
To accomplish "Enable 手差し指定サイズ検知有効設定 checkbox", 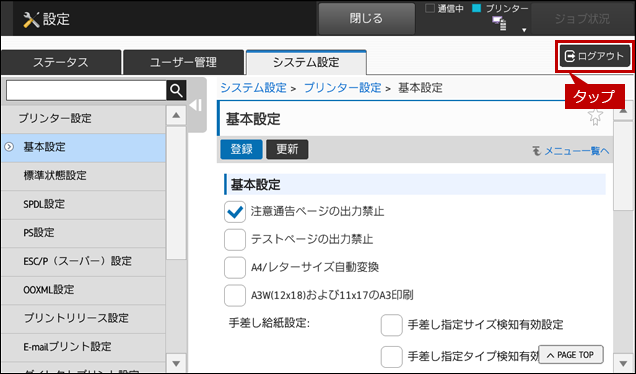I will click(391, 325).
